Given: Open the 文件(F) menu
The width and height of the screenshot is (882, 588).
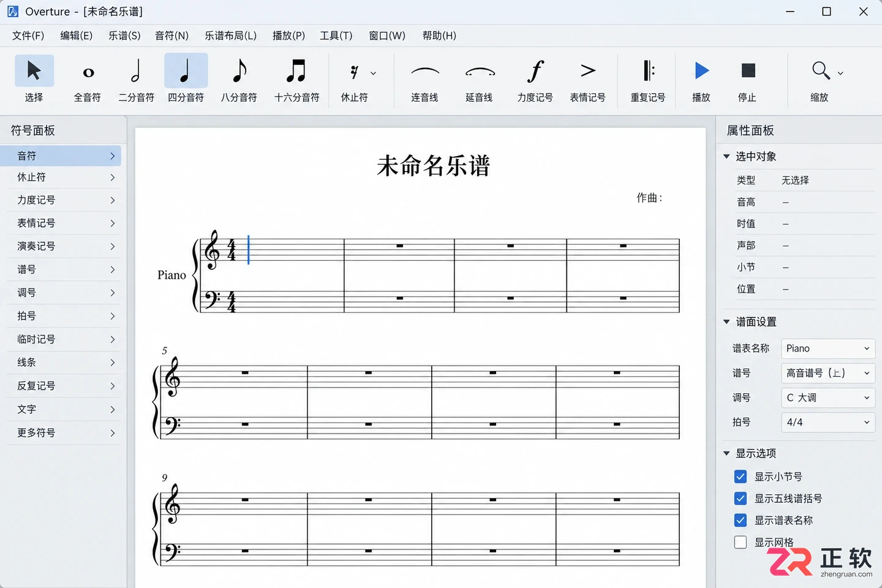Looking at the screenshot, I should coord(28,36).
